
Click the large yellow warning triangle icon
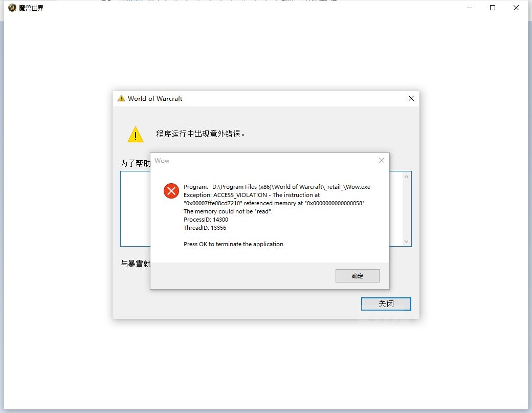(x=136, y=135)
